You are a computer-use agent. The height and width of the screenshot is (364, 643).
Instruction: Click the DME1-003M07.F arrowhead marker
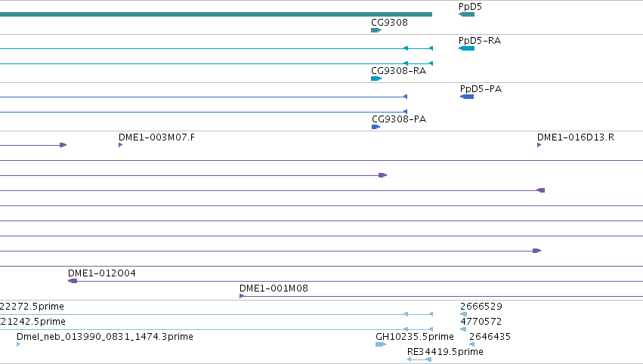(x=121, y=145)
